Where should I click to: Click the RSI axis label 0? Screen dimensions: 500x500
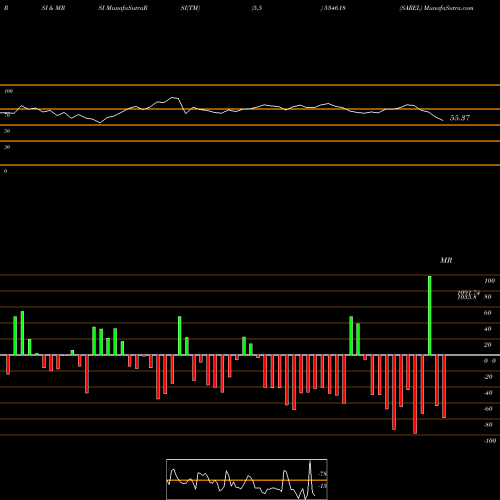(5, 171)
